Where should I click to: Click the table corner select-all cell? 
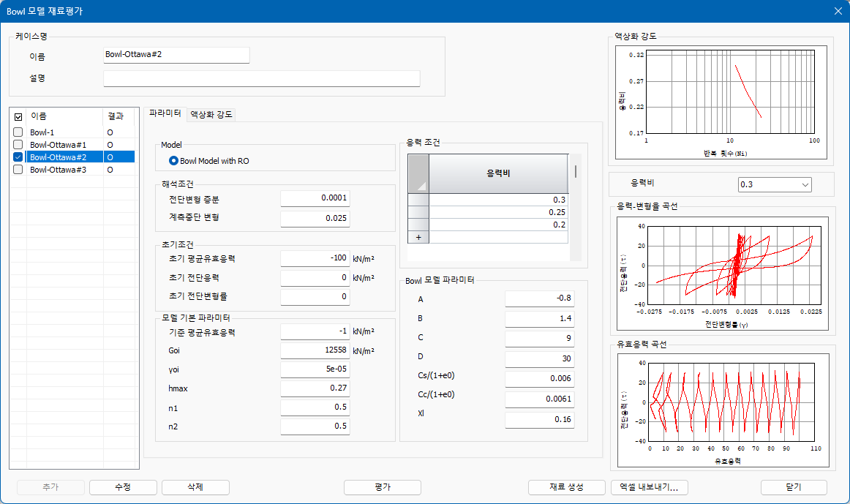(418, 173)
